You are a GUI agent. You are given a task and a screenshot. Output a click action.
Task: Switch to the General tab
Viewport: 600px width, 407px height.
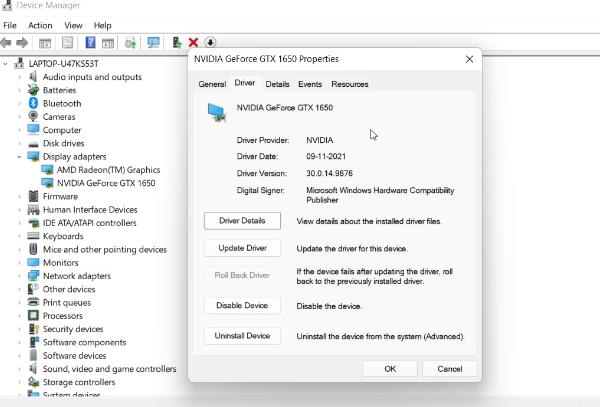pyautogui.click(x=212, y=84)
